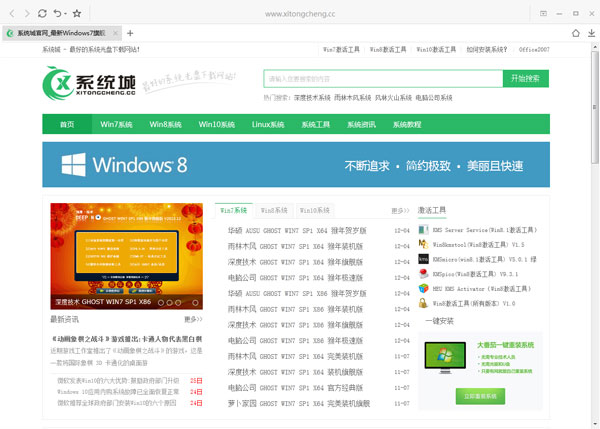The image size is (600, 429).
Task: Switch to the Win8系统 list tab
Action: (274, 210)
